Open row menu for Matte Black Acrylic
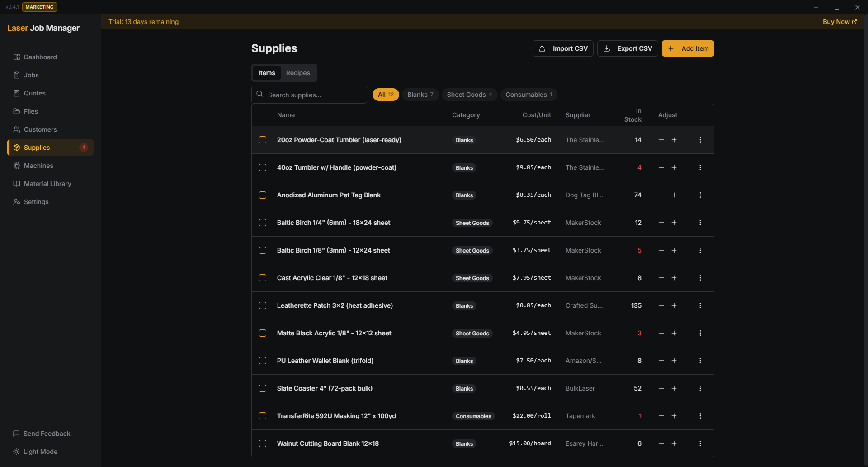This screenshot has width=868, height=467. point(700,333)
